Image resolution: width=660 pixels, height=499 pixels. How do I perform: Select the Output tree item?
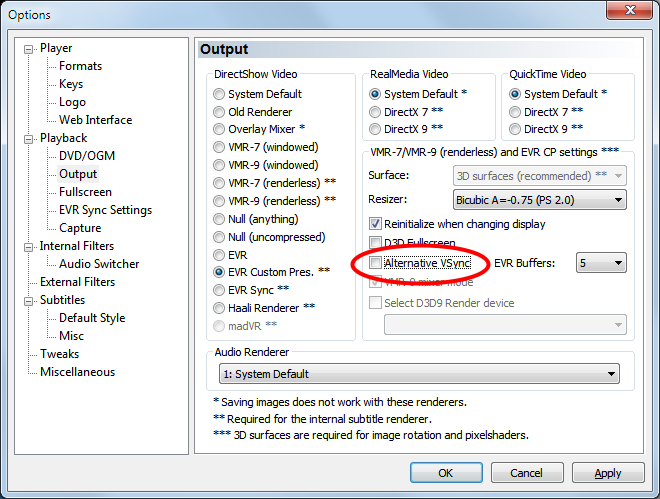click(x=78, y=174)
